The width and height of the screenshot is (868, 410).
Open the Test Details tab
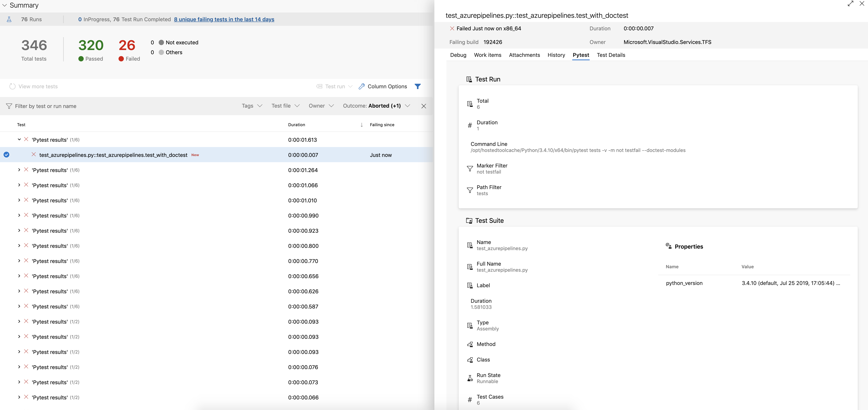(611, 55)
